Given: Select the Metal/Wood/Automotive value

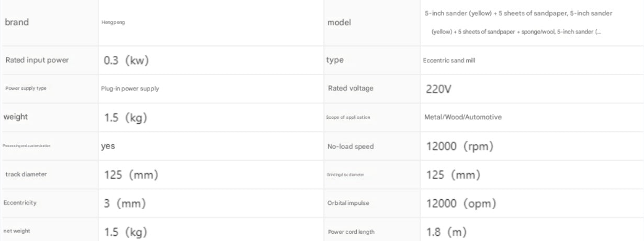Looking at the screenshot, I should 462,117.
